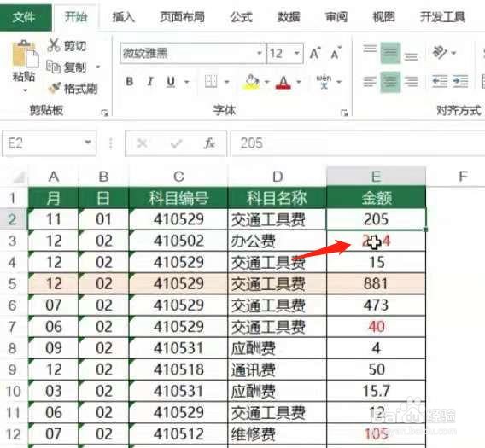This screenshot has height=448, width=485.
Task: Switch to the 插入 tab
Action: tap(124, 17)
